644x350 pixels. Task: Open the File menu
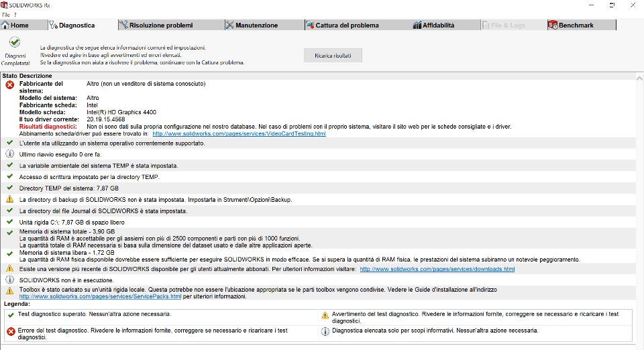(x=6, y=15)
